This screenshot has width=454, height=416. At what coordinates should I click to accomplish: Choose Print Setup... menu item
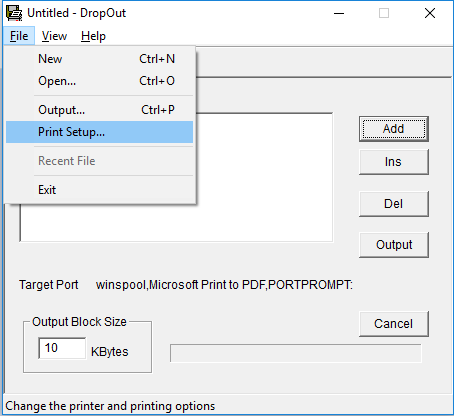point(99,132)
